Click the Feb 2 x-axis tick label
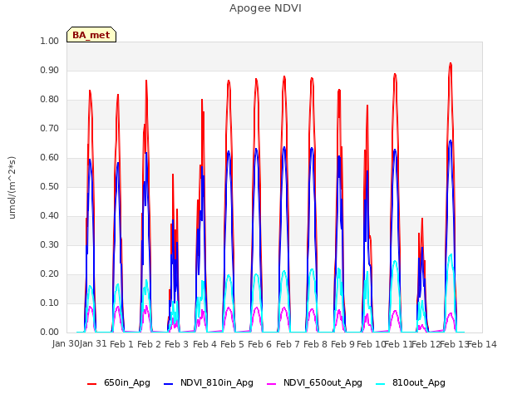The width and height of the screenshot is (532, 399). pyautogui.click(x=149, y=344)
